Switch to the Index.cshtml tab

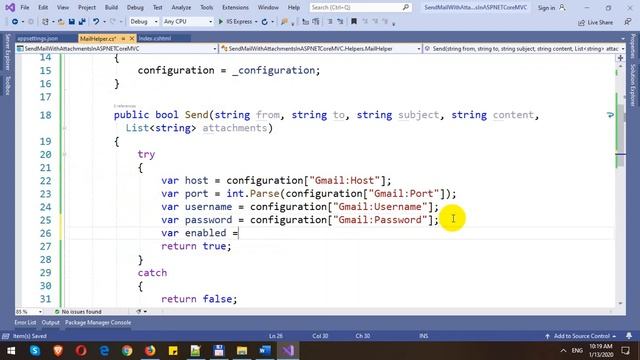click(x=155, y=38)
